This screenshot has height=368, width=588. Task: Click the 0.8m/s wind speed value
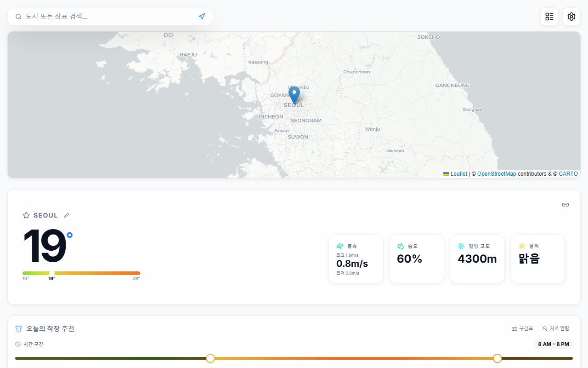click(x=352, y=264)
